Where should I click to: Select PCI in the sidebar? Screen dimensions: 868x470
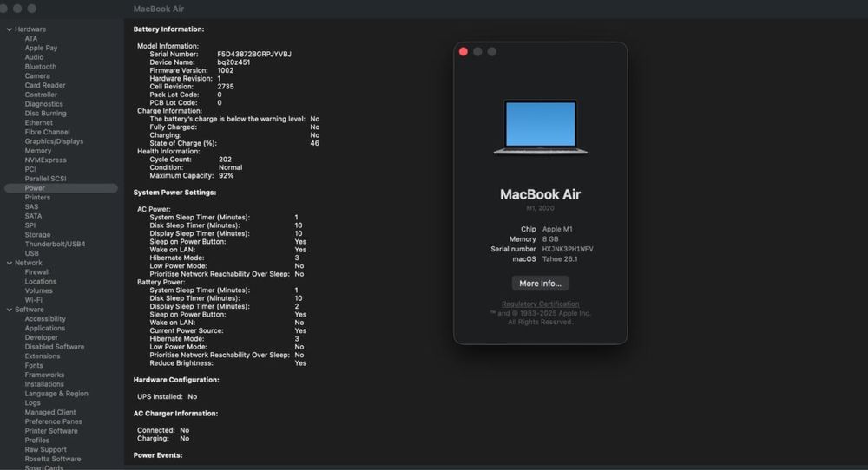pyautogui.click(x=30, y=170)
